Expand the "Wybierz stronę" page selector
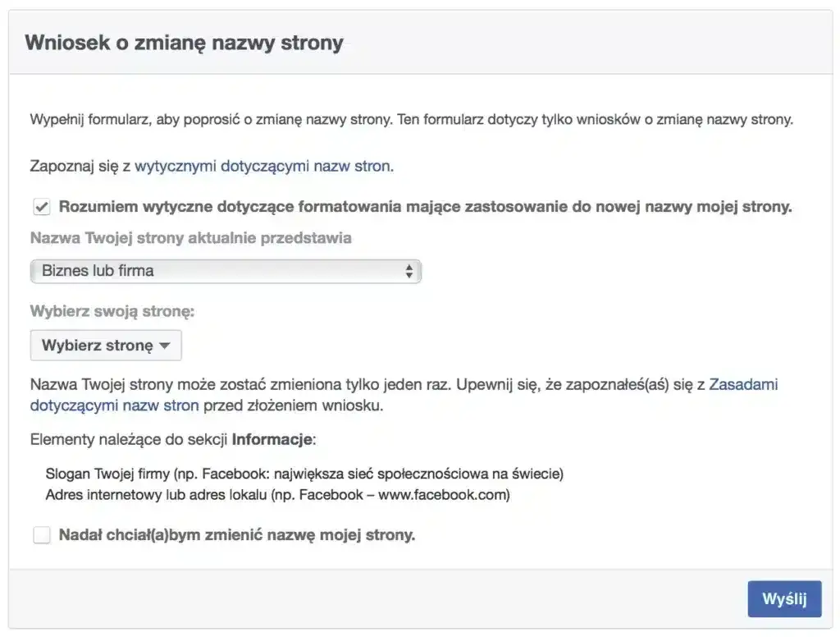The height and width of the screenshot is (637, 840). click(x=105, y=345)
